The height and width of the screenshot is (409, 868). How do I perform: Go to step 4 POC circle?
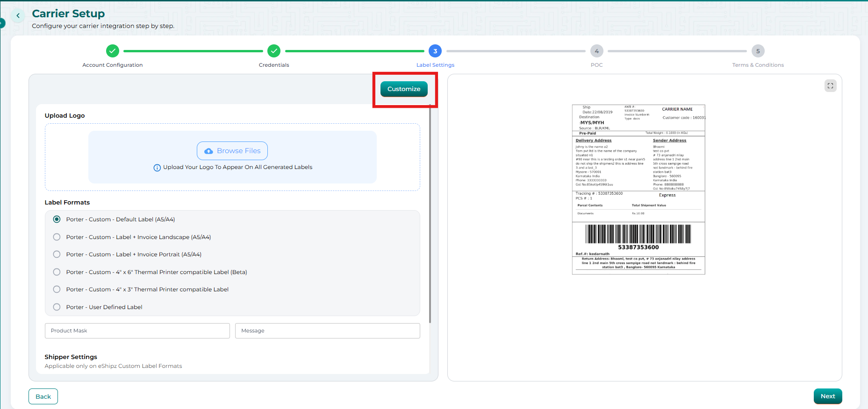click(x=596, y=51)
